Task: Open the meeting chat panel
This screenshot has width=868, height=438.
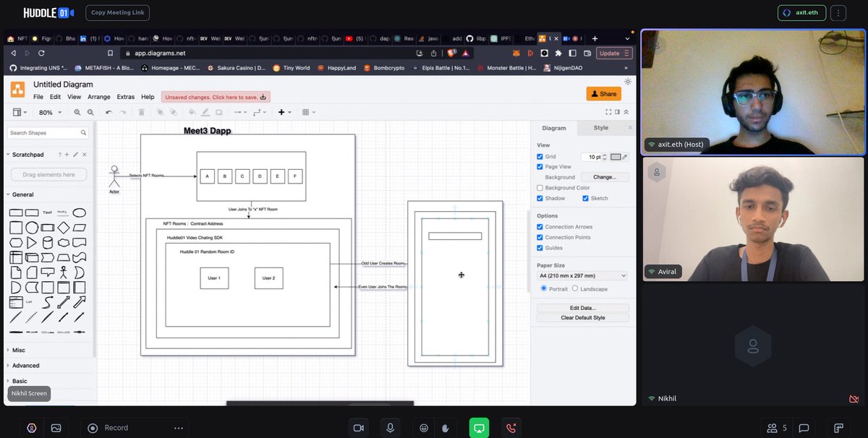Action: point(804,428)
